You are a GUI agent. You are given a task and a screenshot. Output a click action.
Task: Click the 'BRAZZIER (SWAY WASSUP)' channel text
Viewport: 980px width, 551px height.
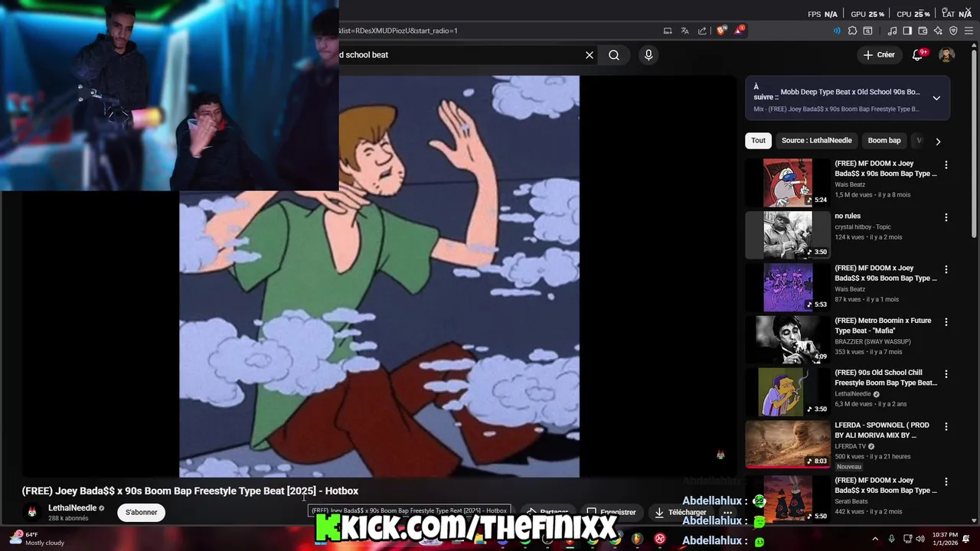coord(874,341)
